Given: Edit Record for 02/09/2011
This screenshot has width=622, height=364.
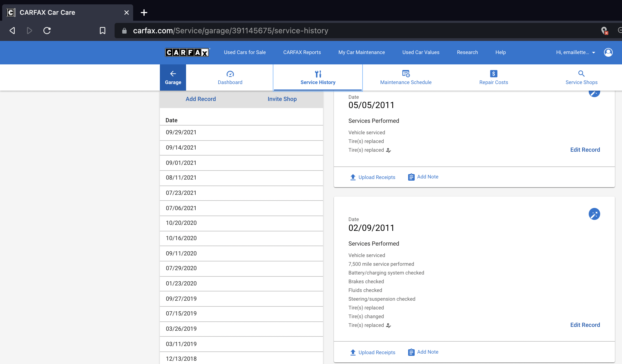Looking at the screenshot, I should tap(585, 325).
